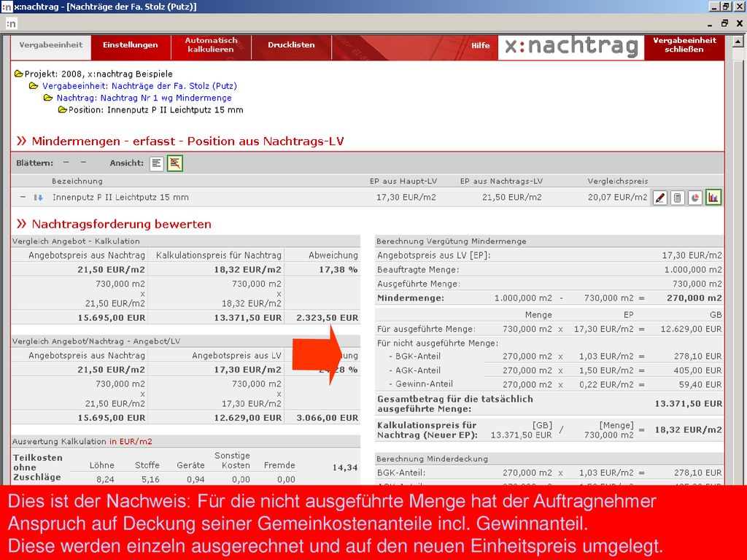Click the vertical scrollbar up arrow

tap(738, 42)
